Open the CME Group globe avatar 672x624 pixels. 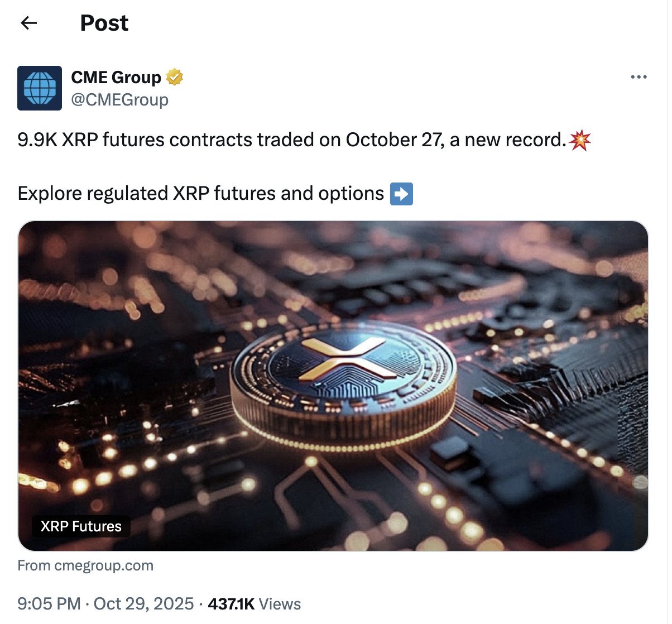tap(40, 88)
